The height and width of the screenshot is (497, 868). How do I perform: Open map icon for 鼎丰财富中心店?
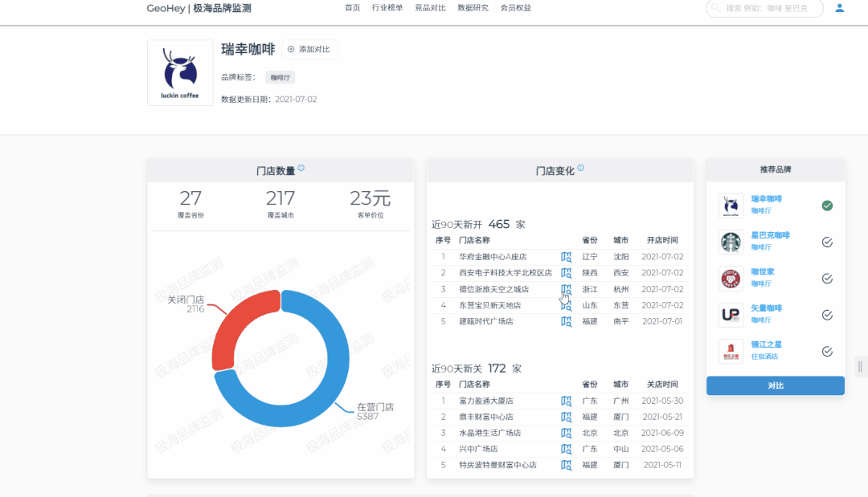tap(566, 417)
